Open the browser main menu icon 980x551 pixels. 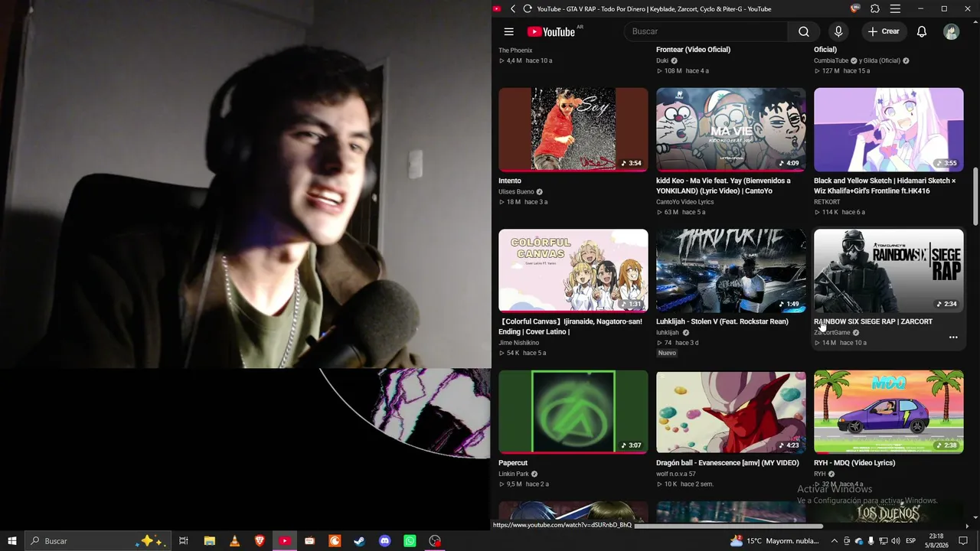[895, 9]
